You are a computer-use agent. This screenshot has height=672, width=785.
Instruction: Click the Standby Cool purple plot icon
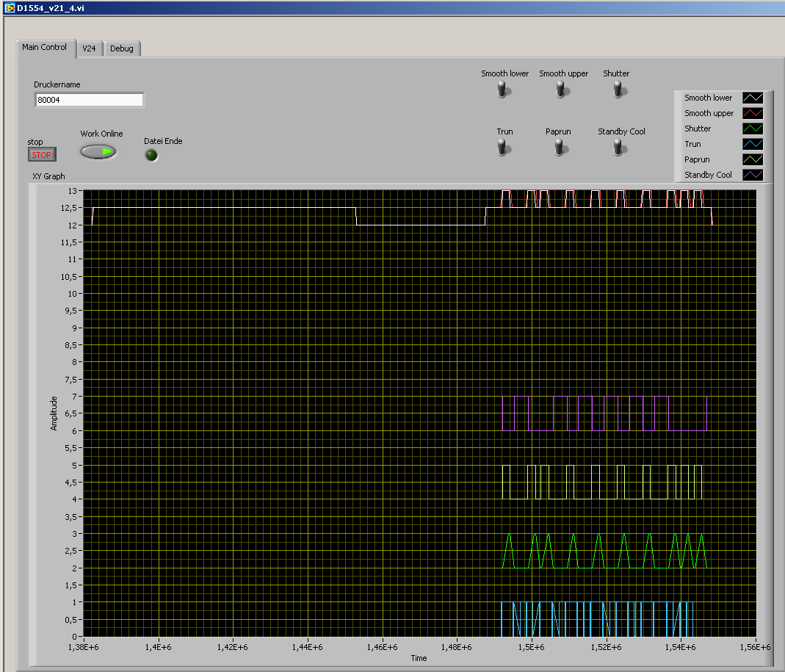[x=753, y=175]
